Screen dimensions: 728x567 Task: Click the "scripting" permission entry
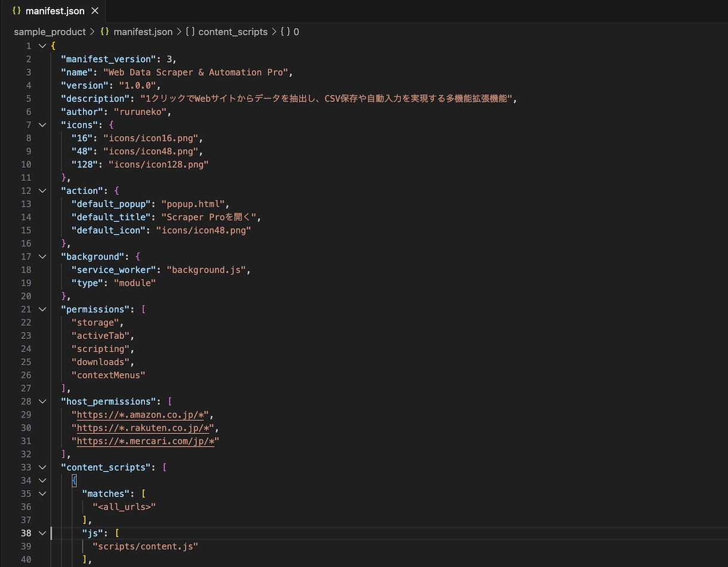[x=100, y=349]
